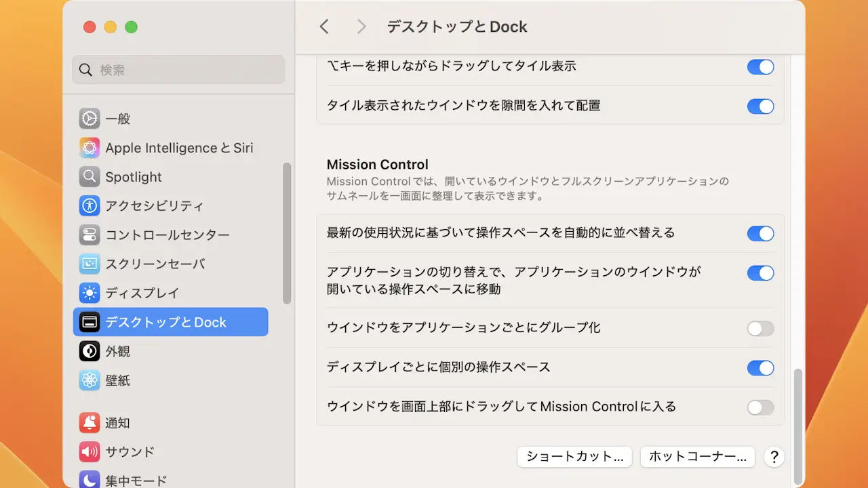Open the ホットコーナー... button
The image size is (868, 488).
[697, 457]
